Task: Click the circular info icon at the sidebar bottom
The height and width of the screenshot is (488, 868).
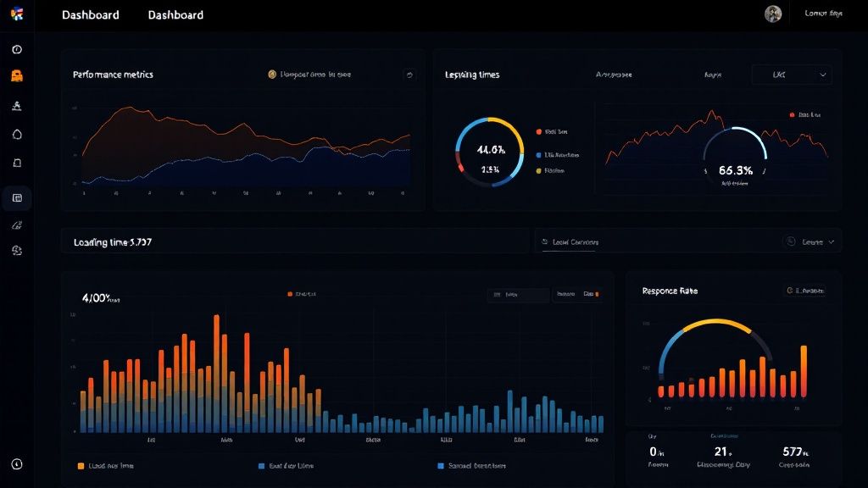Action: pyautogui.click(x=17, y=464)
